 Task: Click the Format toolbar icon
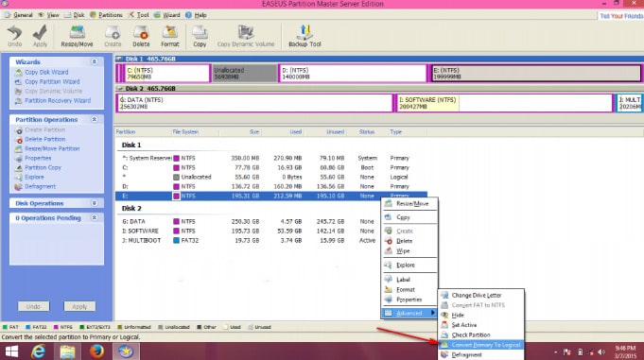point(169,36)
